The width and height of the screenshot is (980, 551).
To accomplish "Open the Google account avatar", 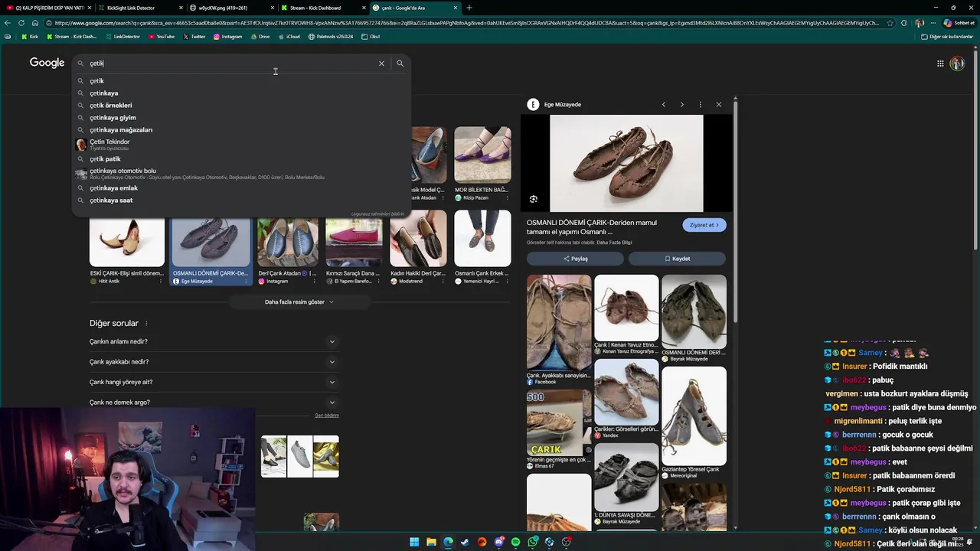I will click(x=957, y=64).
